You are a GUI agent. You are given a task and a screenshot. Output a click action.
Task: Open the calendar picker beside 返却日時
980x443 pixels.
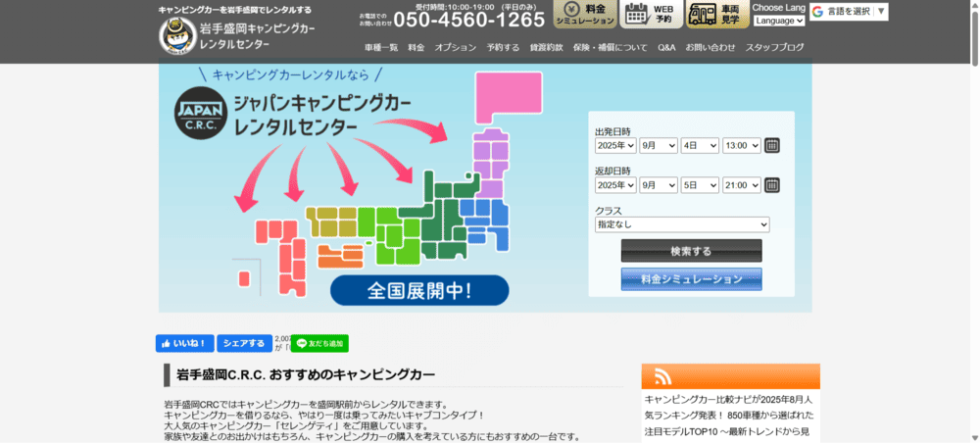772,185
